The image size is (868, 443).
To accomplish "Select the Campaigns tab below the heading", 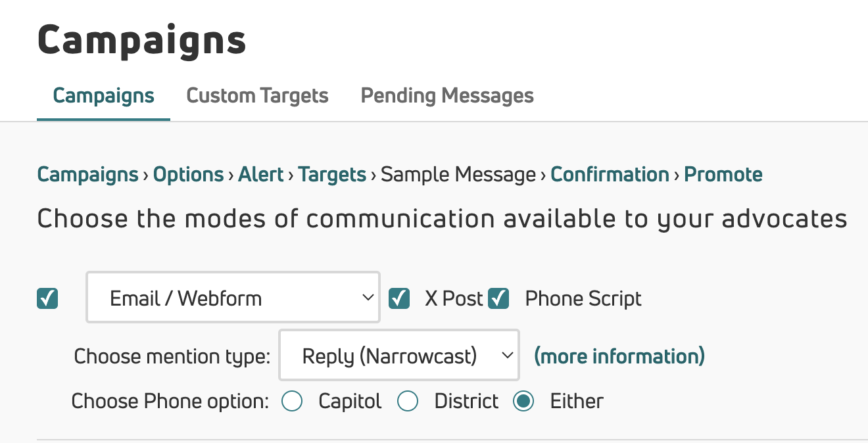I will [103, 96].
